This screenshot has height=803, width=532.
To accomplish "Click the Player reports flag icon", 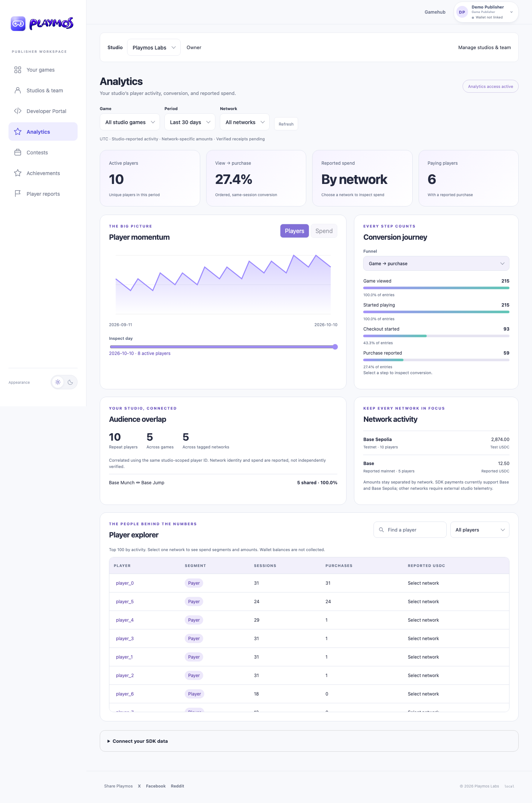I will pyautogui.click(x=18, y=194).
